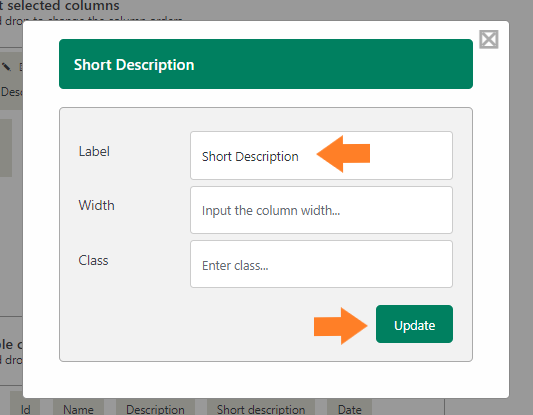Focus the Label input field

coord(321,155)
